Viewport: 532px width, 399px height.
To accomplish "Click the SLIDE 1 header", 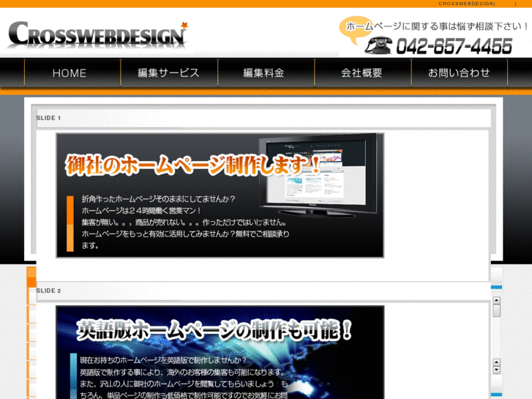I will (x=263, y=118).
